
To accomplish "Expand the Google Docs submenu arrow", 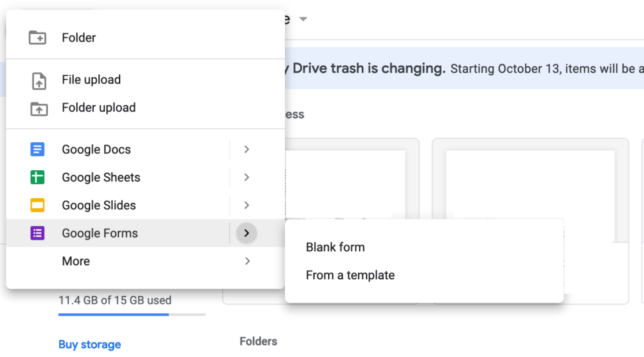I will (246, 150).
